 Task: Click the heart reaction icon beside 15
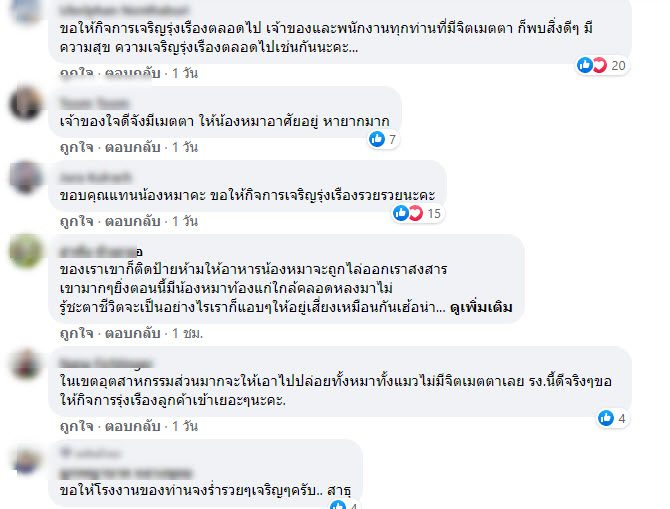415,213
